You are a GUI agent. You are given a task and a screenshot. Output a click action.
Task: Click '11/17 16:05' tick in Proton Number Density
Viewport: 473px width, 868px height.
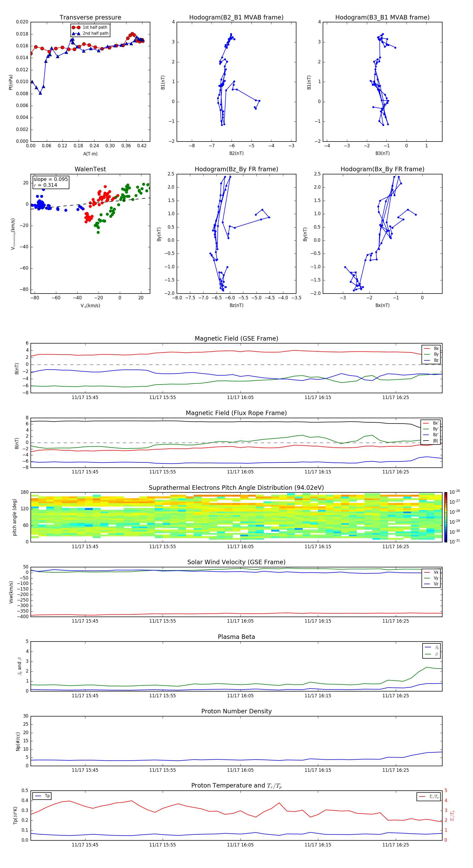pyautogui.click(x=240, y=770)
